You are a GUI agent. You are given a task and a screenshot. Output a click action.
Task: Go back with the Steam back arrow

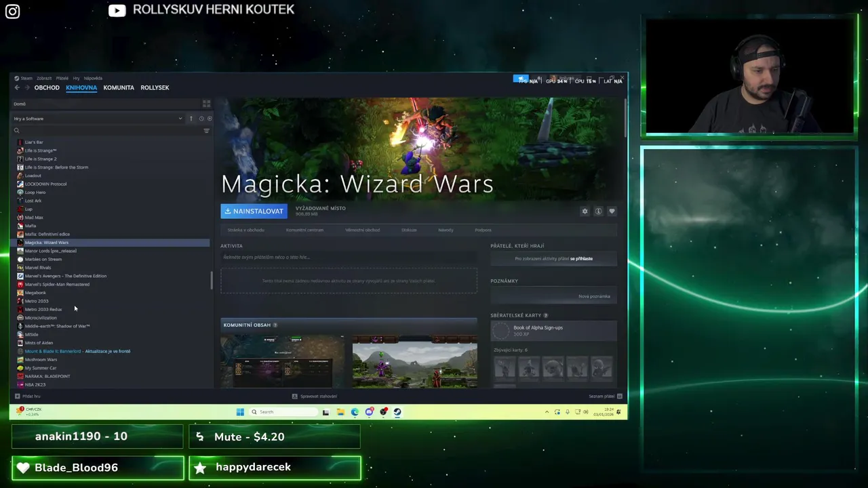point(17,87)
